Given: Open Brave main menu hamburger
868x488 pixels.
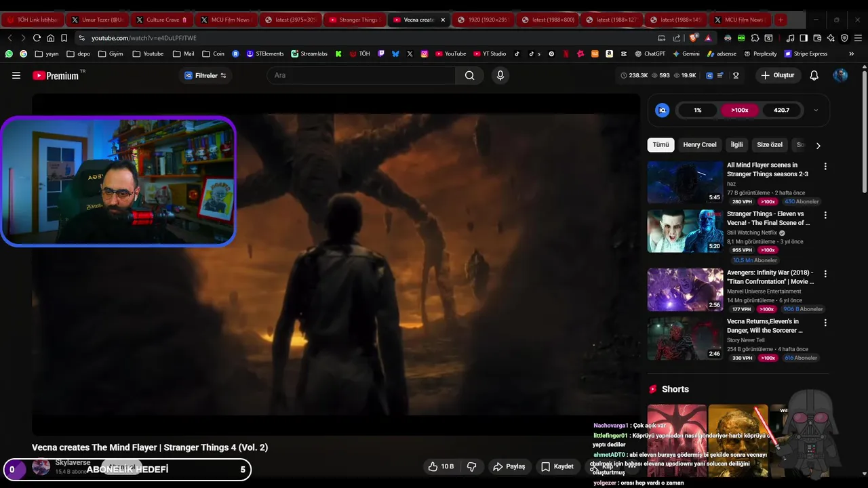Looking at the screenshot, I should tap(858, 38).
